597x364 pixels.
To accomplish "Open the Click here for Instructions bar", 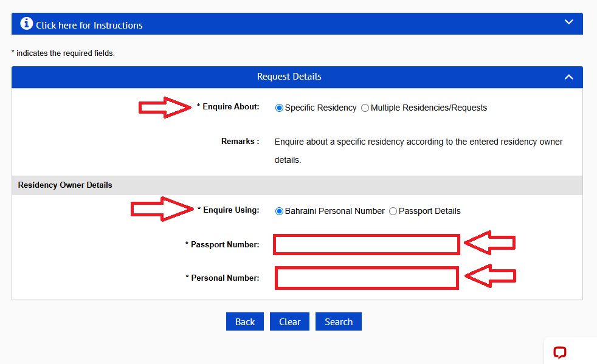I will tap(297, 24).
